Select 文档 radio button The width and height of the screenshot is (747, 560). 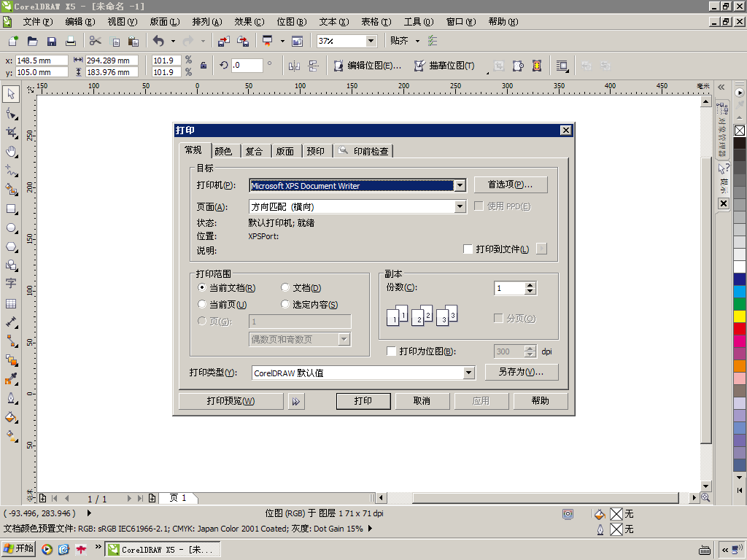pos(285,287)
